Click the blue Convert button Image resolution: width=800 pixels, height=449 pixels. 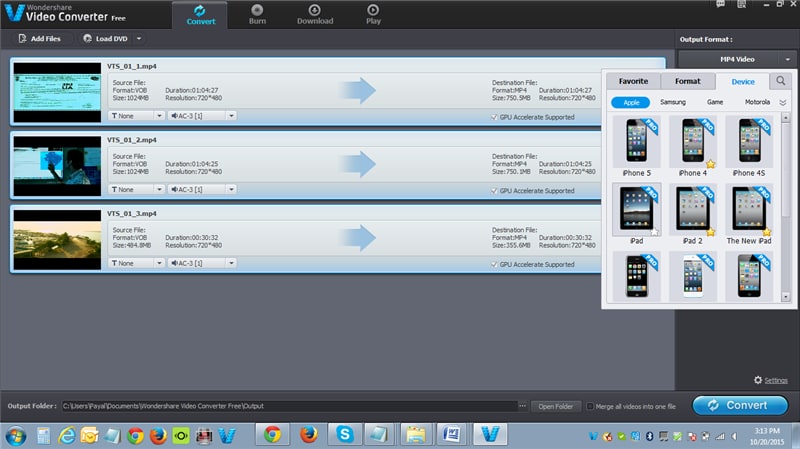pos(740,405)
